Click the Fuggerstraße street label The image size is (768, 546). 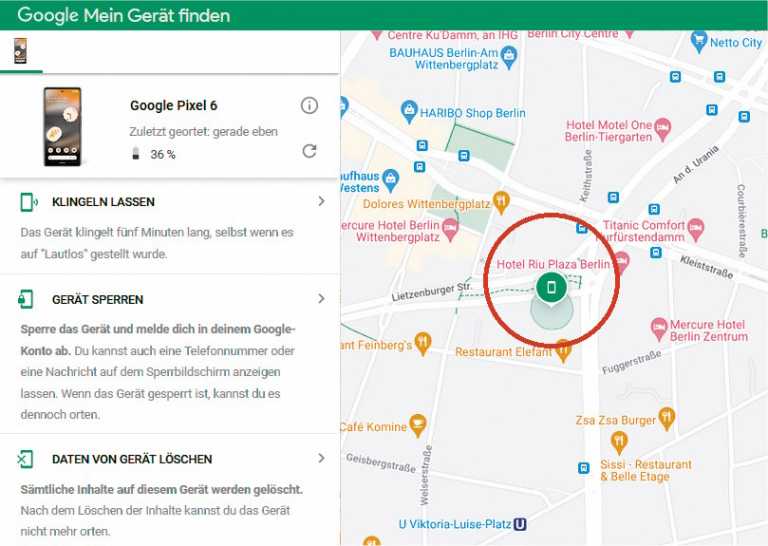point(631,362)
